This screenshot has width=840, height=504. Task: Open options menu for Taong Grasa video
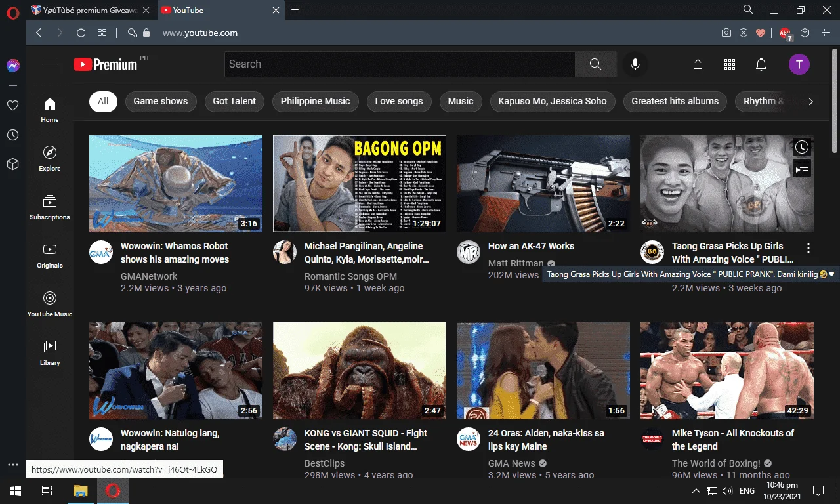(808, 248)
